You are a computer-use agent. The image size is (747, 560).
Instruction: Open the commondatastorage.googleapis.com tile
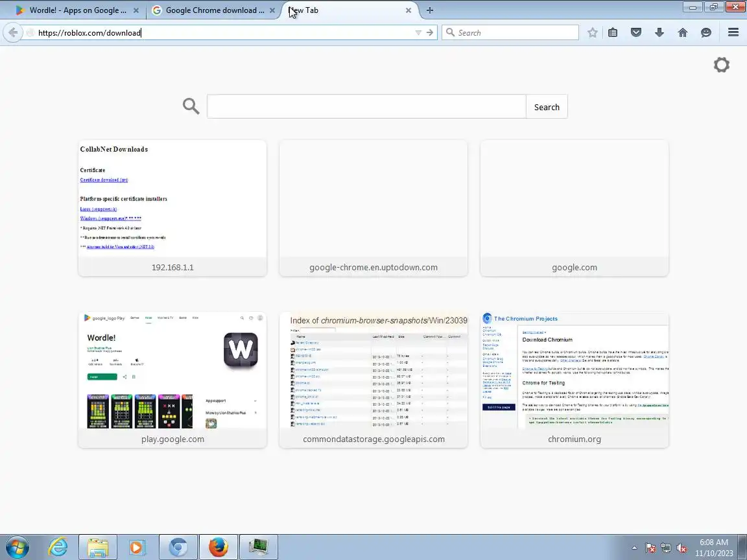[373, 380]
